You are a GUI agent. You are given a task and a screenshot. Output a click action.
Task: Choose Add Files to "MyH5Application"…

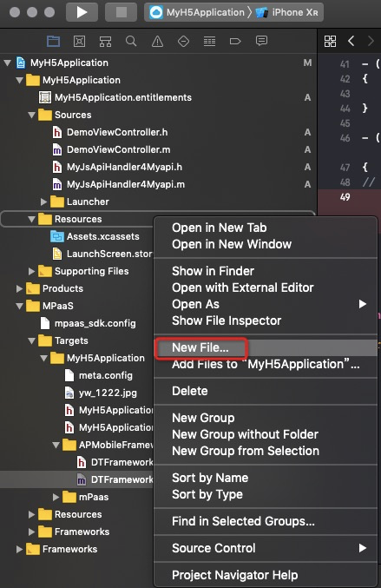point(266,364)
